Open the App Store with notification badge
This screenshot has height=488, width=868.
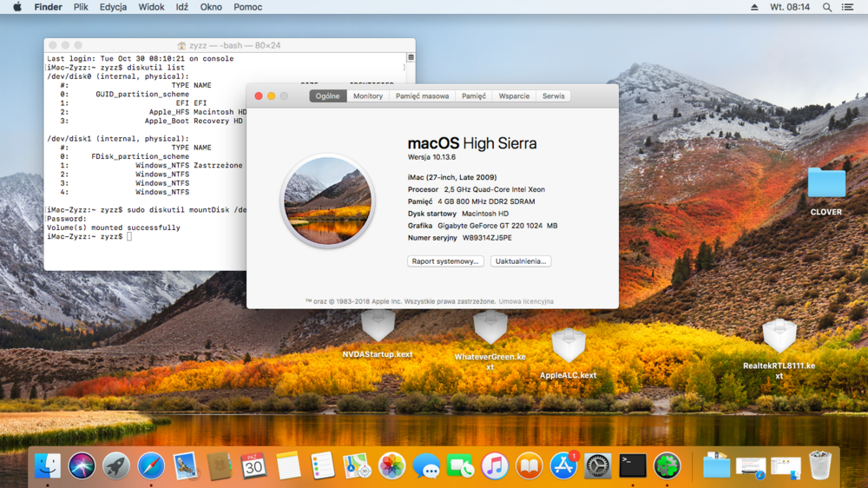pos(563,466)
